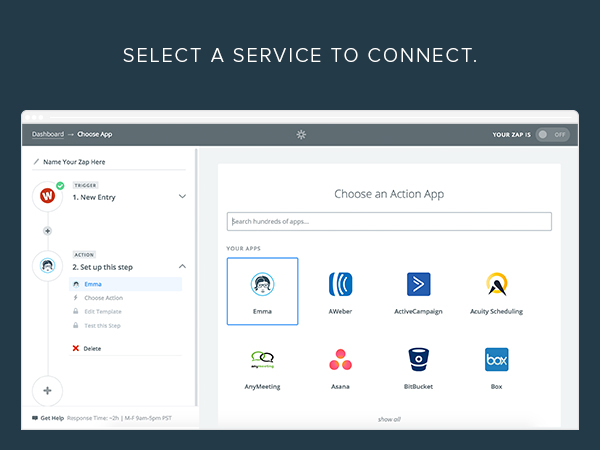The height and width of the screenshot is (450, 600).
Task: Choose the AnyMeeting app icon
Action: pyautogui.click(x=262, y=360)
